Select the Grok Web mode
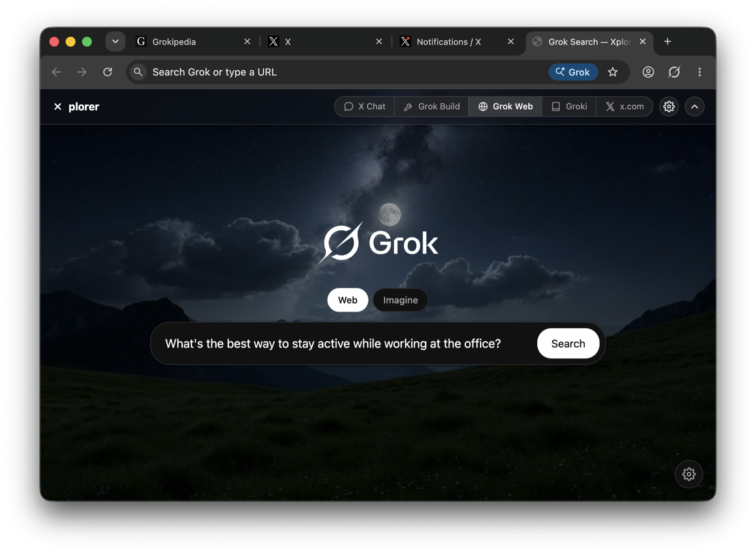The image size is (756, 554). point(505,107)
